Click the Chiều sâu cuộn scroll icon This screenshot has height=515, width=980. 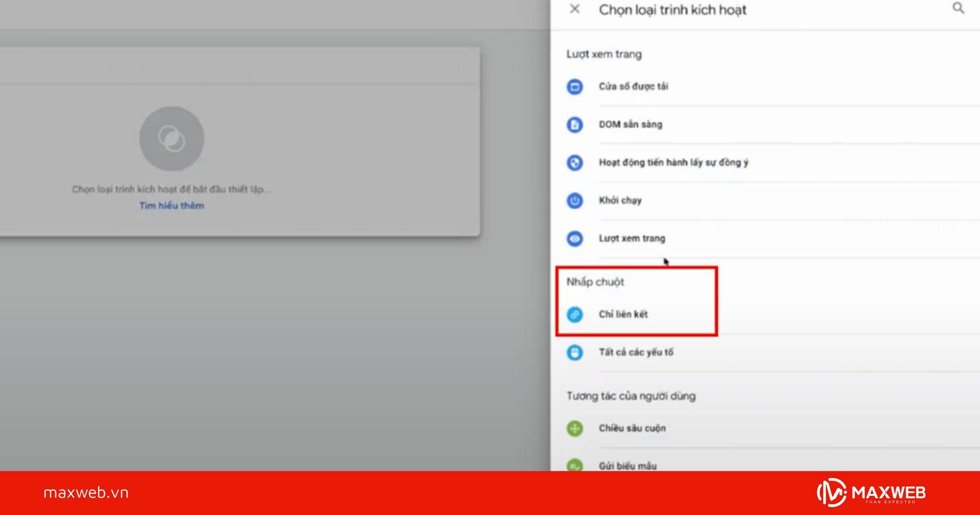[x=574, y=429]
